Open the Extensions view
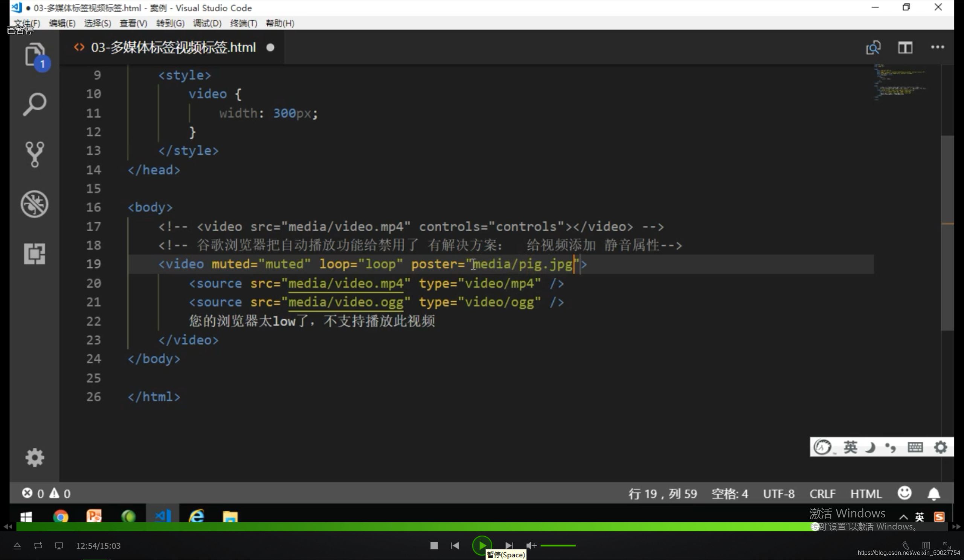964x560 pixels. 34,253
